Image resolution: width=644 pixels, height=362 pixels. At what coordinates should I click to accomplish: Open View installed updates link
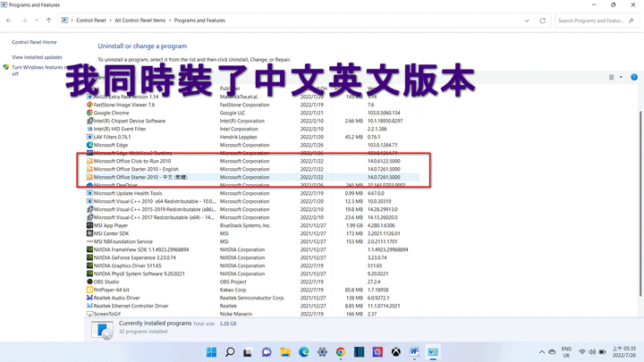click(37, 57)
